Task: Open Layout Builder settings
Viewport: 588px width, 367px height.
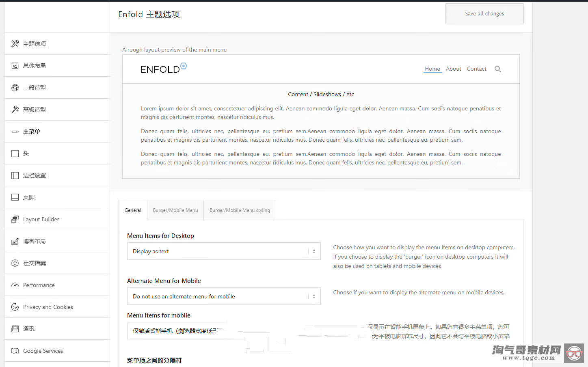Action: (57, 219)
